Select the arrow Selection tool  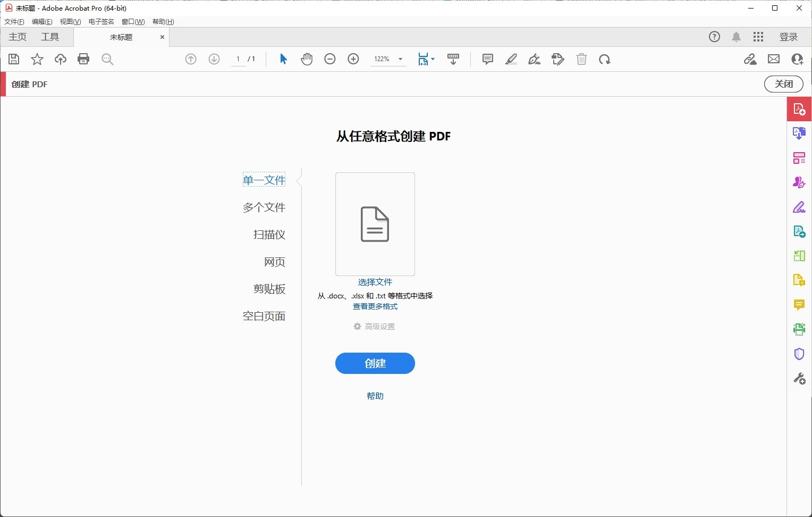pyautogui.click(x=283, y=59)
